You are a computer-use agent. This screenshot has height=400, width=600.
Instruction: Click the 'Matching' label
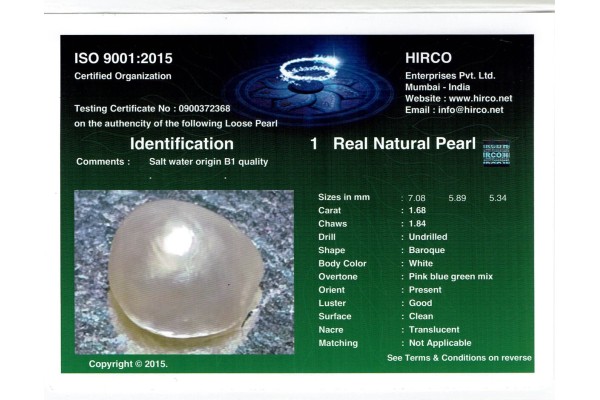(x=338, y=343)
